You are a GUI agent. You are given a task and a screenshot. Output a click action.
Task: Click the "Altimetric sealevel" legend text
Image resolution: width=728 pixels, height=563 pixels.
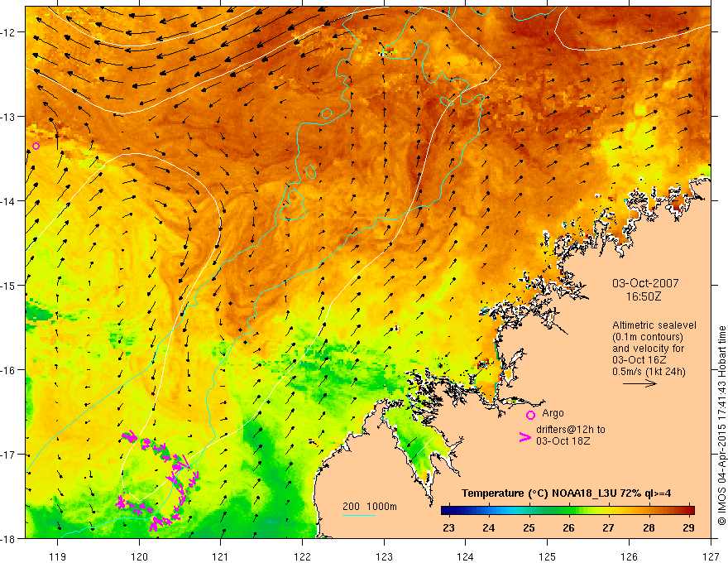click(x=654, y=325)
